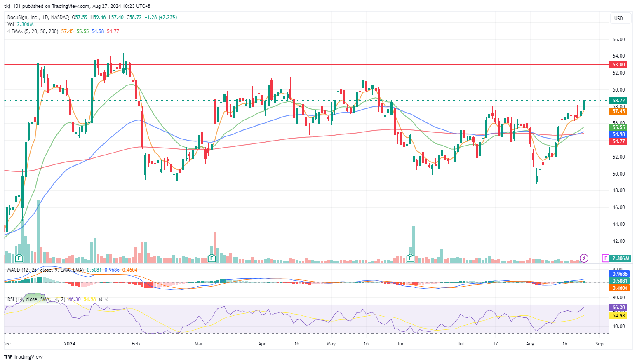Click the 66.00 price scale tick
The height and width of the screenshot is (364, 637).
pyautogui.click(x=618, y=40)
